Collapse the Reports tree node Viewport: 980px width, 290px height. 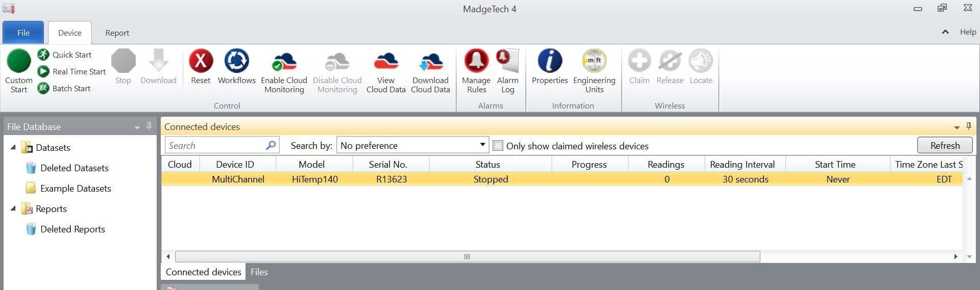coord(13,208)
